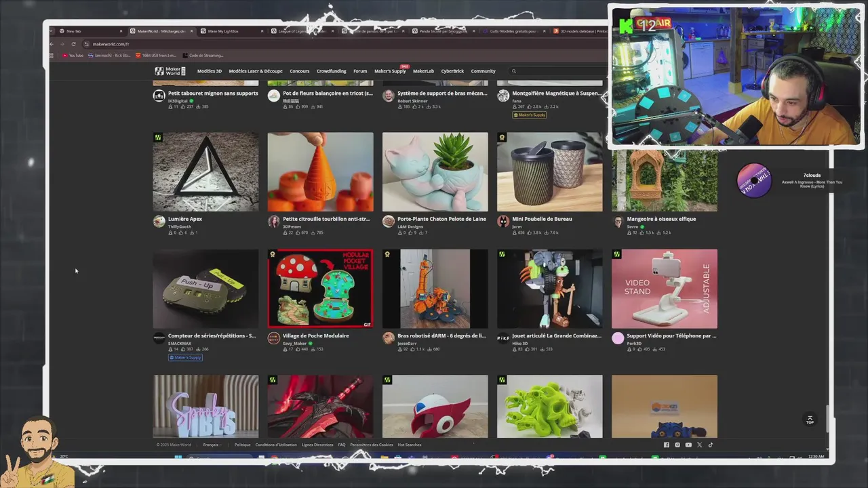Click the search magnifier icon in navbar

tap(514, 71)
